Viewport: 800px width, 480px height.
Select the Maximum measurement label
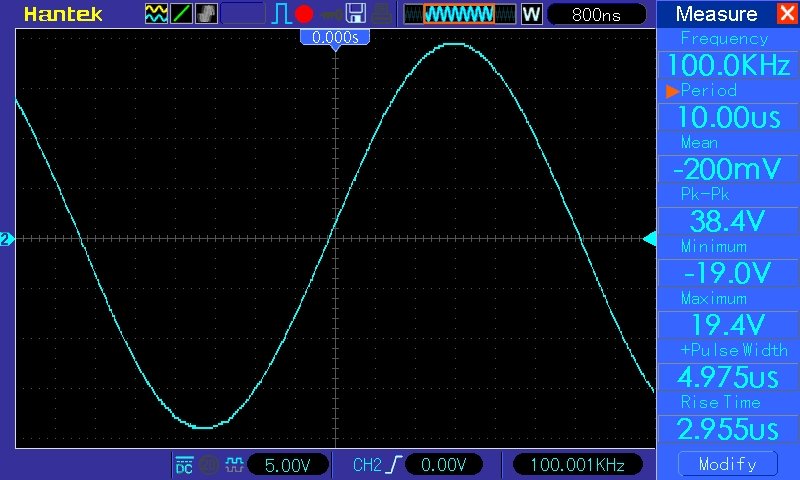(714, 298)
